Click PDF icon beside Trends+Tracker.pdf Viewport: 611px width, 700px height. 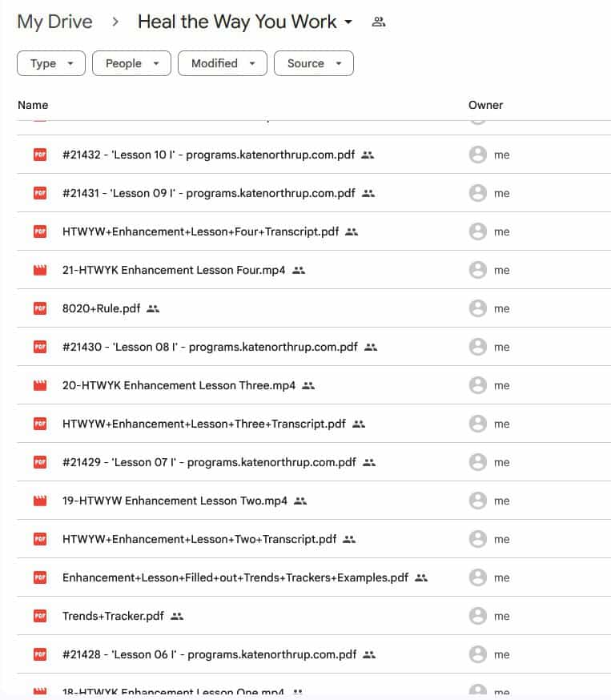(x=40, y=616)
